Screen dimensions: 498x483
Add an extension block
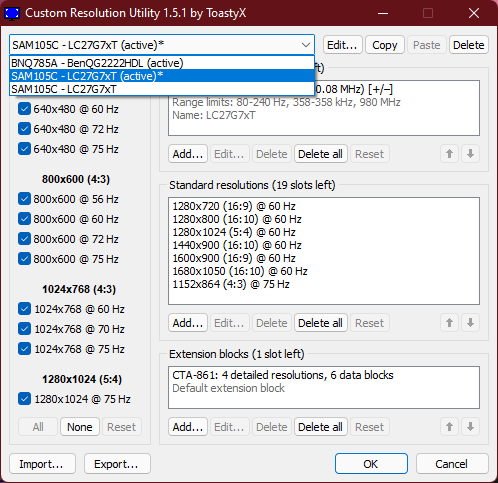click(x=188, y=426)
